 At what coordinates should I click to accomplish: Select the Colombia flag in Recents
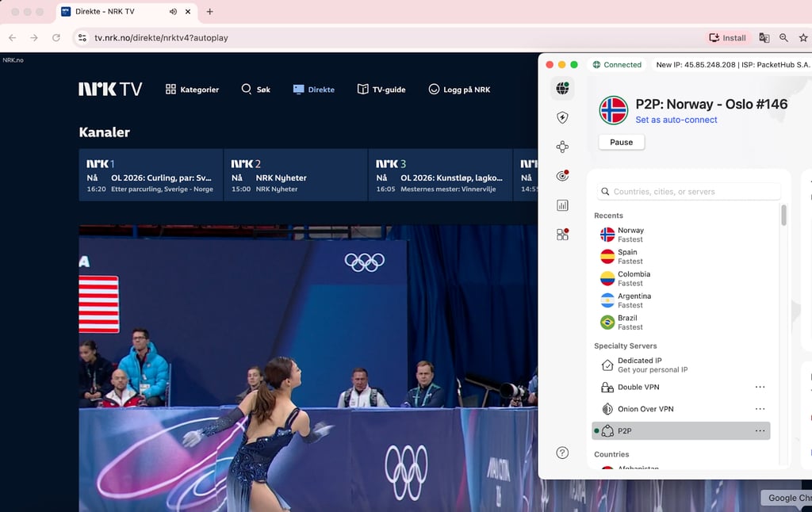pyautogui.click(x=607, y=278)
